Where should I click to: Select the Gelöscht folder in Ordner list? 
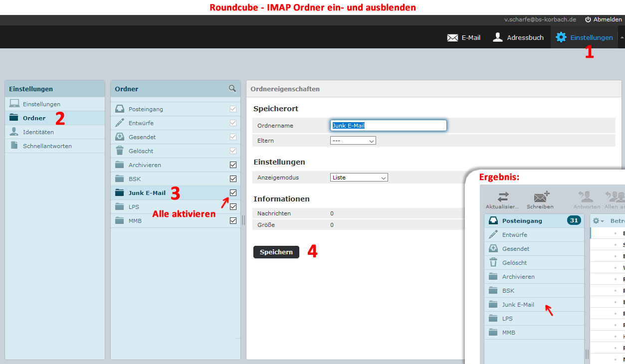pyautogui.click(x=175, y=151)
